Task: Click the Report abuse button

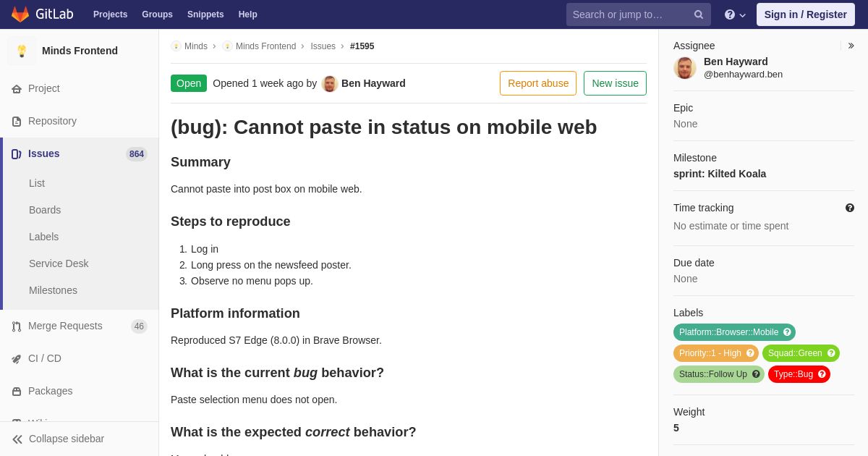Action: (x=538, y=83)
